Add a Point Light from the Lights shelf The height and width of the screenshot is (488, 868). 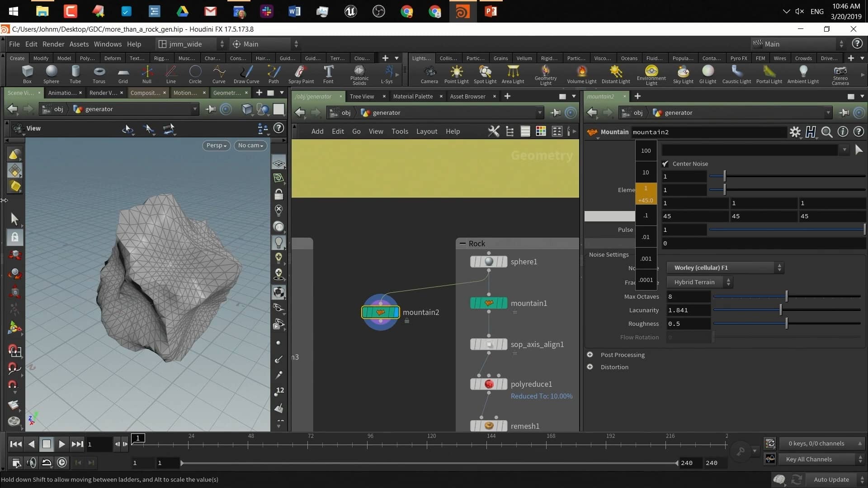[x=456, y=74]
